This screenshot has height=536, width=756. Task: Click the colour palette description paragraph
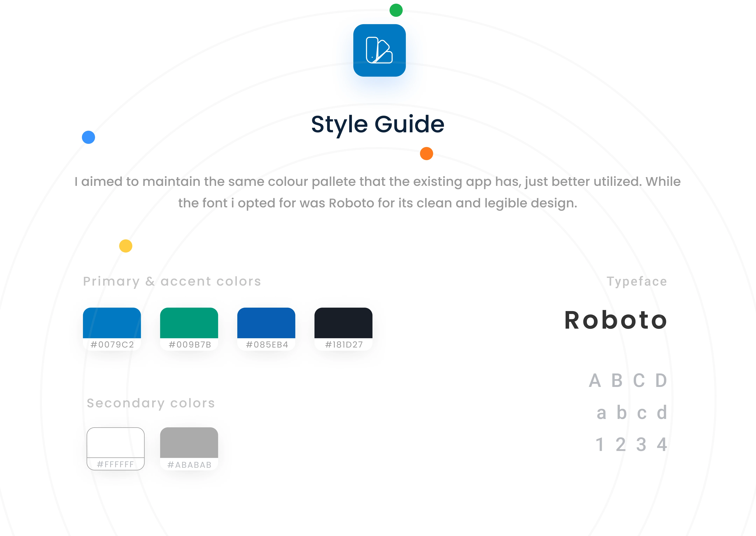377,192
